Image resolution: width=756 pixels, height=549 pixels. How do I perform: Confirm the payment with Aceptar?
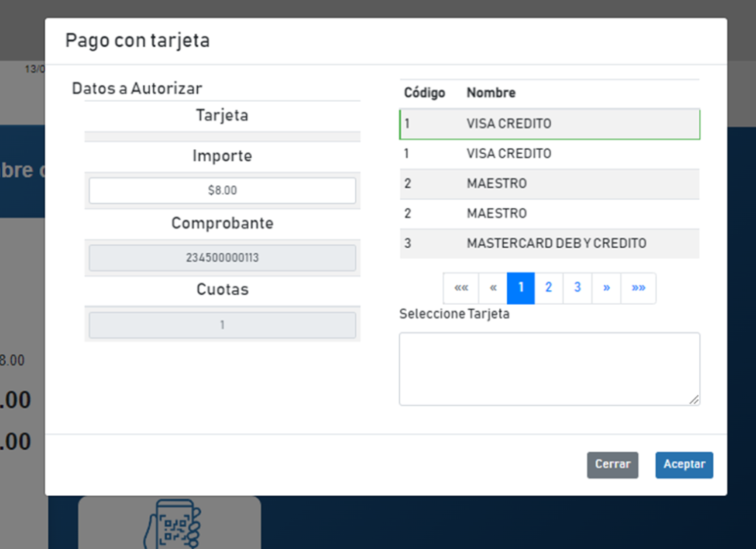tap(684, 465)
